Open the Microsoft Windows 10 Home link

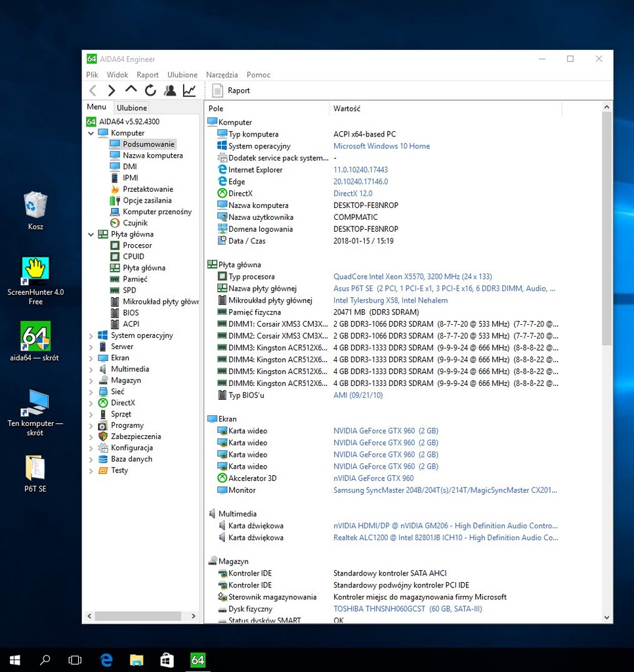(x=381, y=146)
